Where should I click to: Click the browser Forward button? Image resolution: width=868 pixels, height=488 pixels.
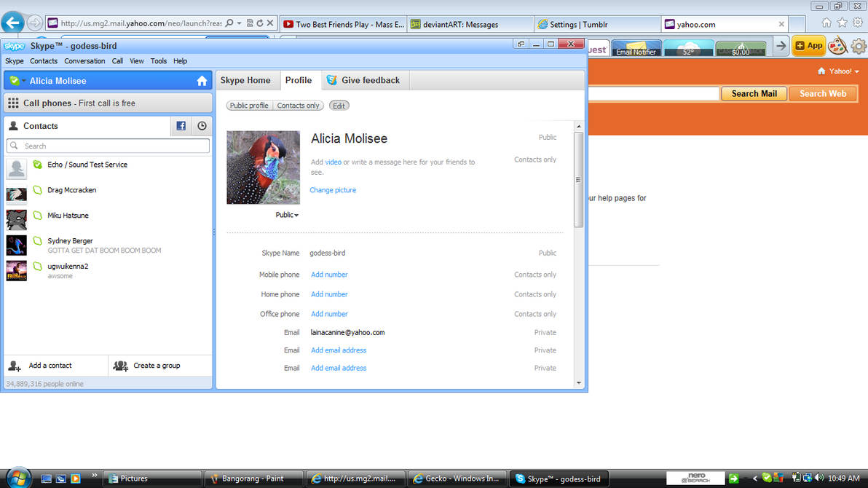coord(34,23)
